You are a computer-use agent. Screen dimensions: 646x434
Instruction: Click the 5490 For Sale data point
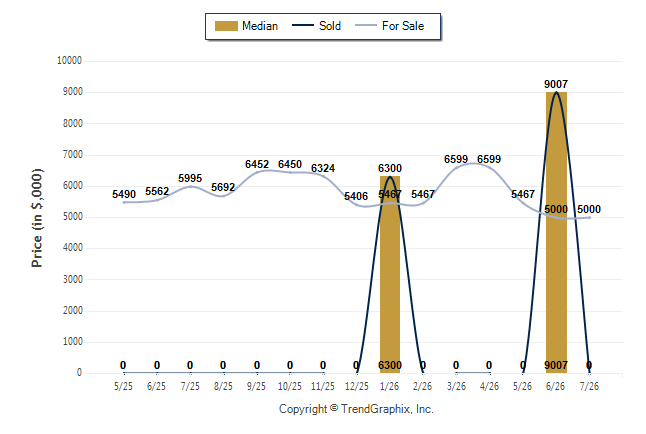pos(124,202)
